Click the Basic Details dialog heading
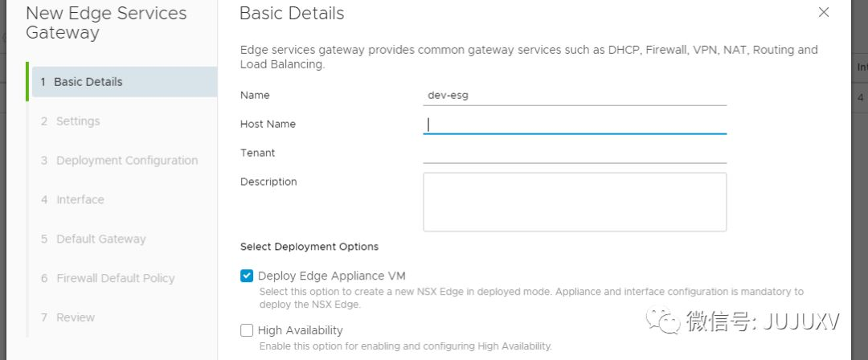This screenshot has width=868, height=360. 292,14
